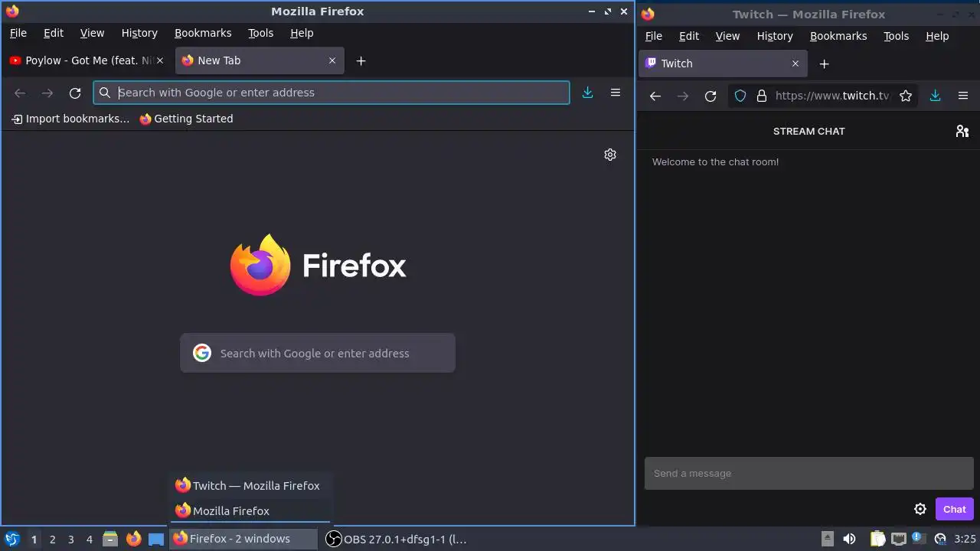Click the removable media eject tray icon
Viewport: 980px width, 551px height.
point(827,539)
